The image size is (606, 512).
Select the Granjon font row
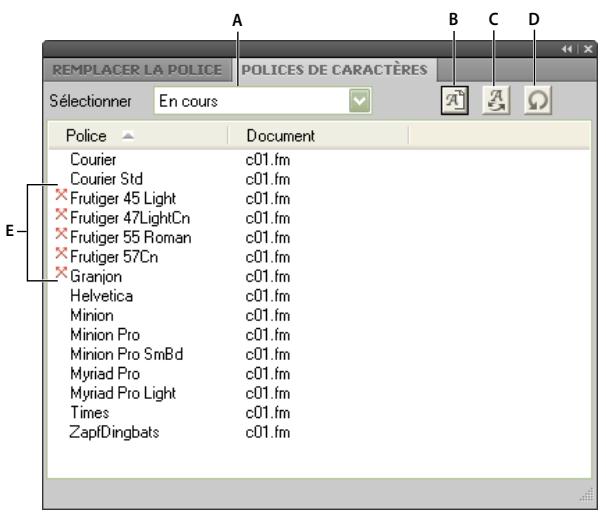coord(319,276)
